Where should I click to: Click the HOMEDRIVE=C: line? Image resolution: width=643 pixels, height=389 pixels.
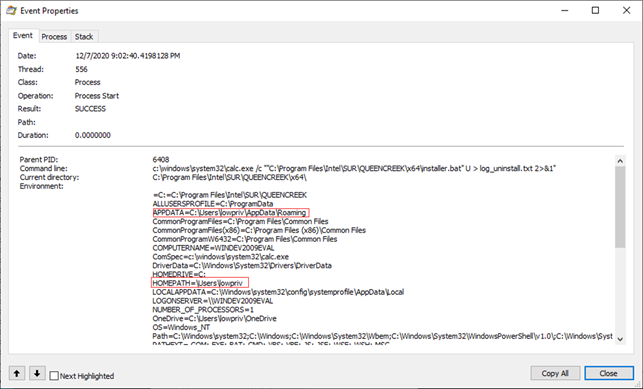point(179,274)
